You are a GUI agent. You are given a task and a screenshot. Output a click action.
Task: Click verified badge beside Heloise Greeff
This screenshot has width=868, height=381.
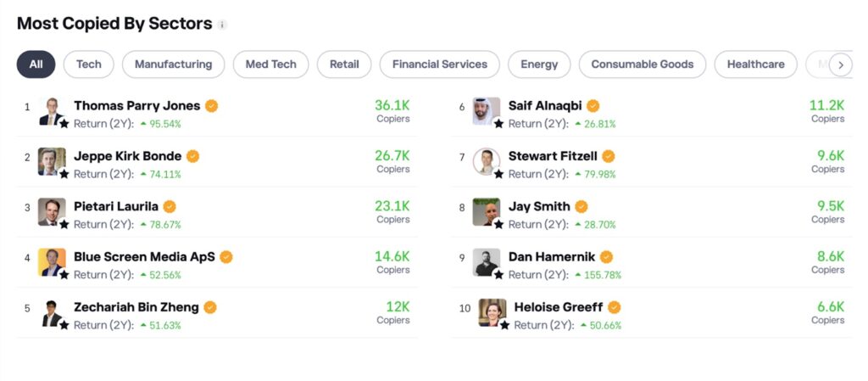(615, 307)
